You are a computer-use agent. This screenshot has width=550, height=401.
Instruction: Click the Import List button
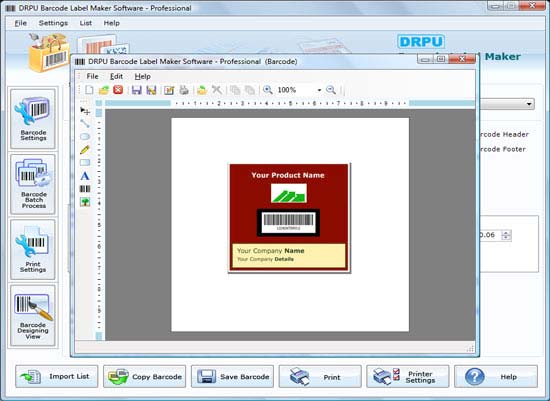coord(56,376)
